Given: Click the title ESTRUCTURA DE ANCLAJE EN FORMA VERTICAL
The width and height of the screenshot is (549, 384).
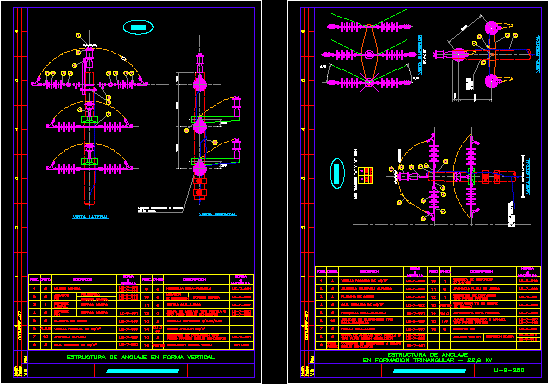Looking at the screenshot, I should (141, 357).
